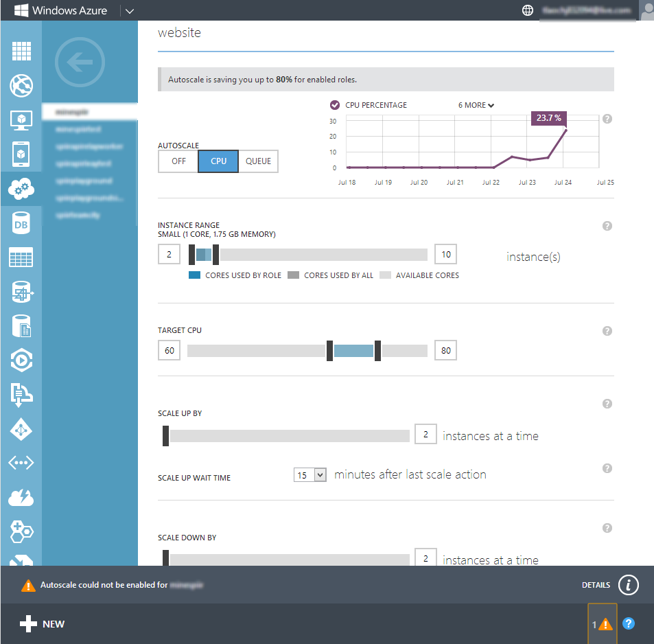Focus the Instance Range minimum field showing 2
This screenshot has height=644, width=654.
pyautogui.click(x=169, y=254)
